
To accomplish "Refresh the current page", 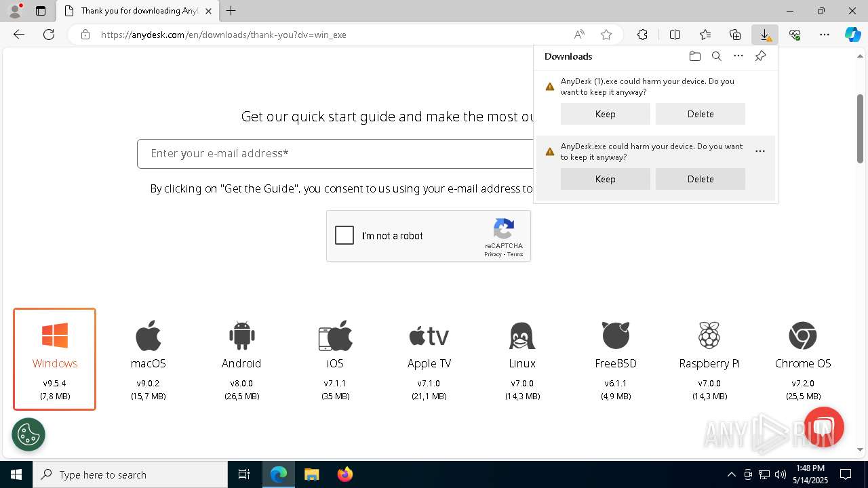I will [49, 35].
